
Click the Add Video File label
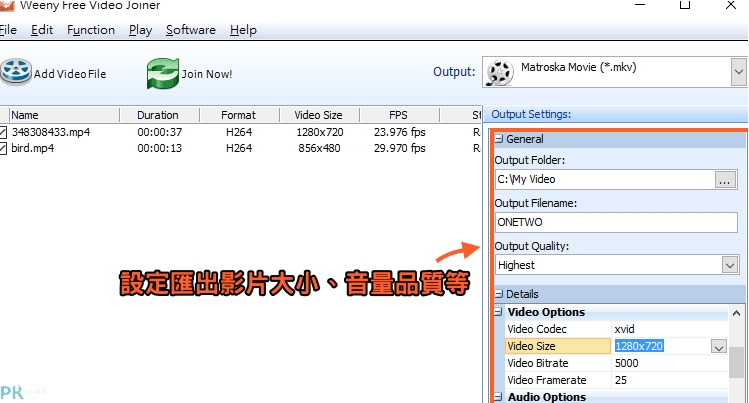pos(70,74)
